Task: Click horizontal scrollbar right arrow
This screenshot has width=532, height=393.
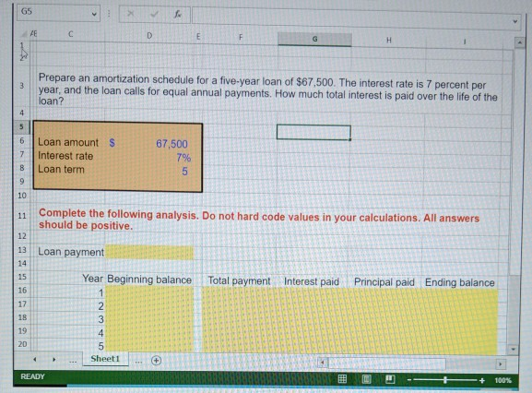Action: coord(500,364)
